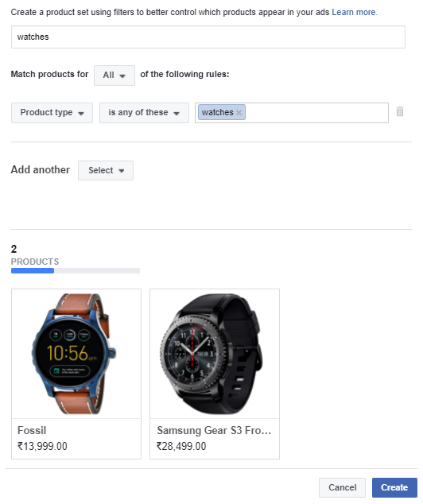
Task: Remove the watches tag with its x
Action: 239,113
